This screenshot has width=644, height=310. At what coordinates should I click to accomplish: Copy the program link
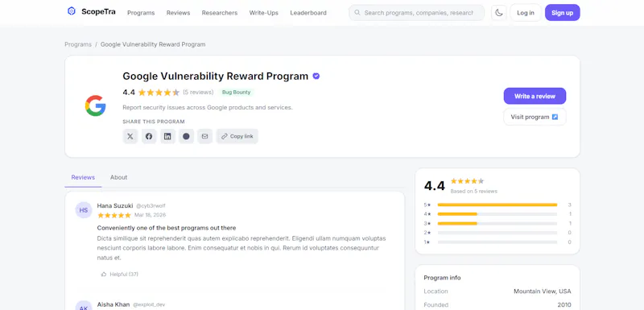pos(237,136)
